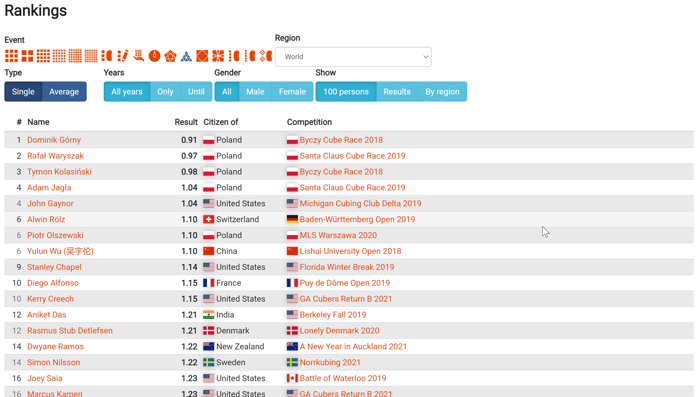Screen dimensions: 700x397
Task: Open Tymon Kolasiński's profile link
Action: click(59, 171)
